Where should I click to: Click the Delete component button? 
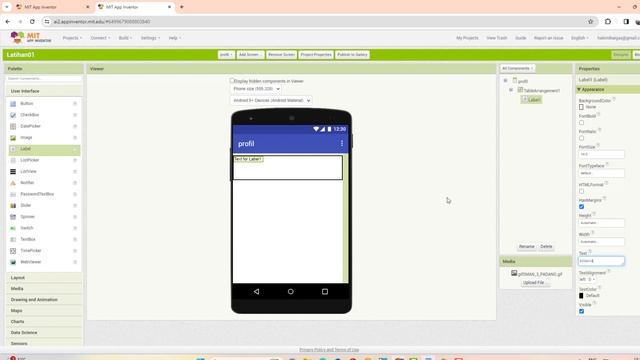pyautogui.click(x=546, y=247)
